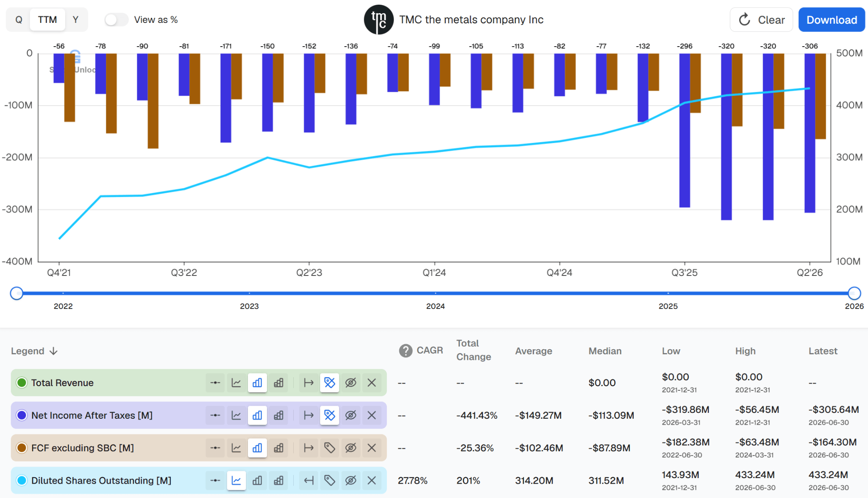The image size is (868, 498).
Task: Switch axis icon for Net Income After Taxes
Action: (x=309, y=415)
